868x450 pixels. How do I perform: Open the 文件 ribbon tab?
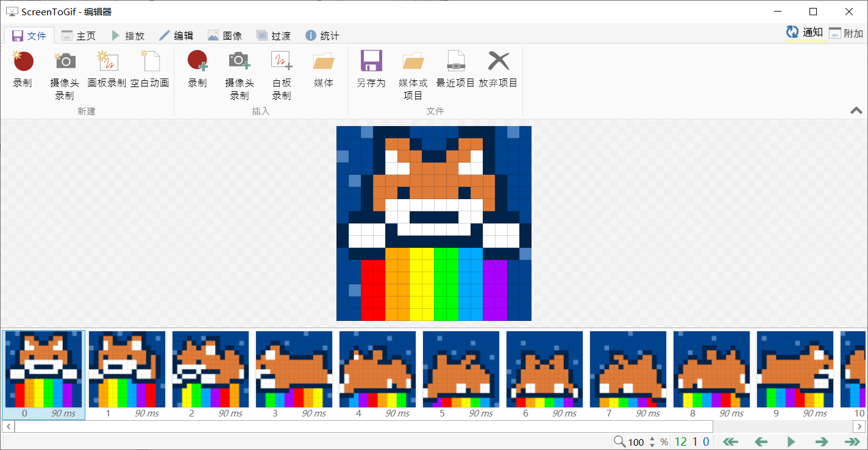coord(29,36)
